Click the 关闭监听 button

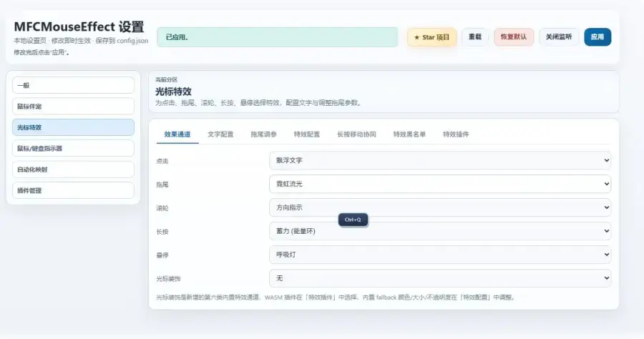point(559,37)
